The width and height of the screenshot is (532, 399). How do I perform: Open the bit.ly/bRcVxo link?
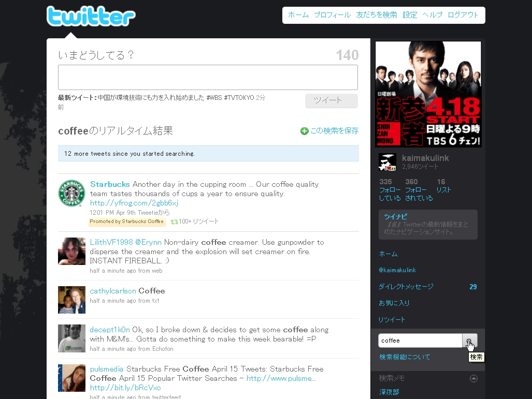(125, 388)
